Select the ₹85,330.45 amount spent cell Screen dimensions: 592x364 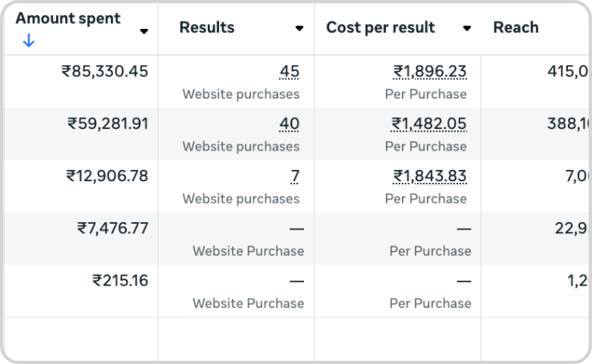105,71
